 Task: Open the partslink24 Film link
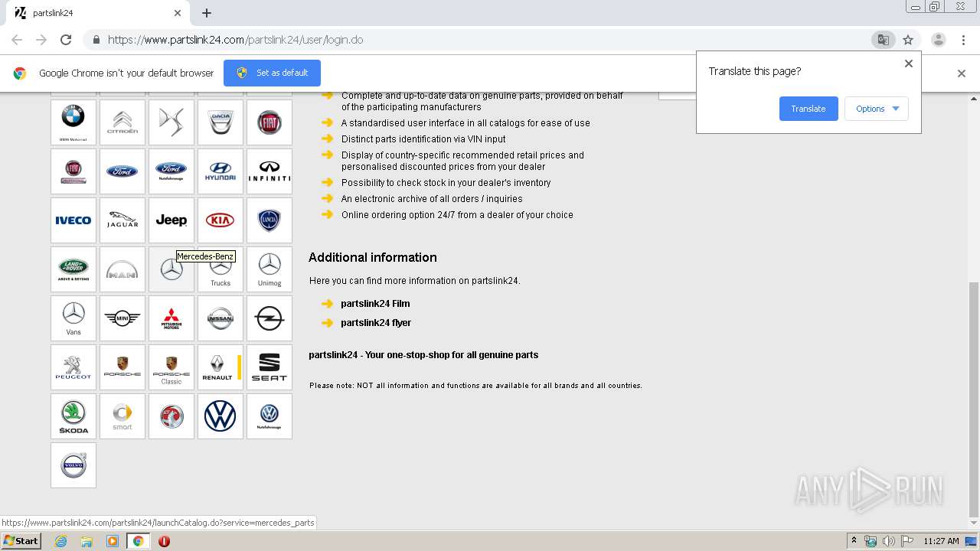tap(375, 304)
